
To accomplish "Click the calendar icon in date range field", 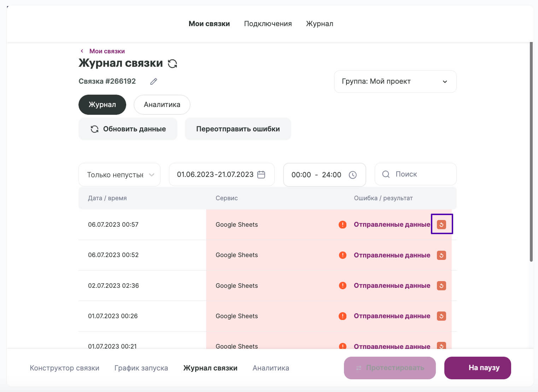I will click(x=261, y=174).
